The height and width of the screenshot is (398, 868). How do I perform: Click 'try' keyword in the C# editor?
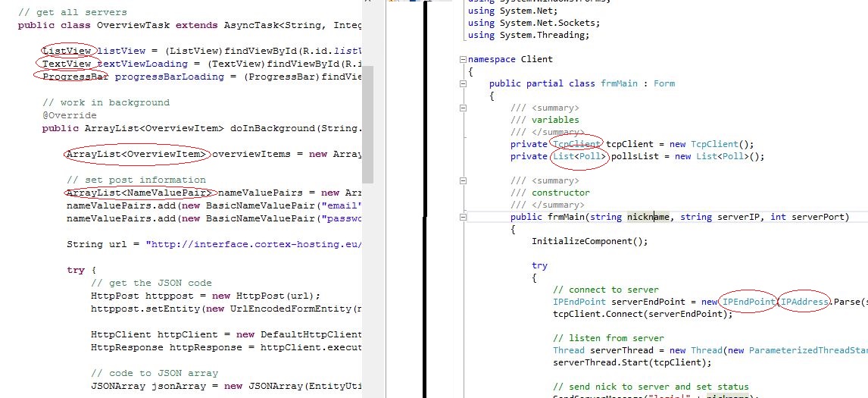(x=540, y=265)
